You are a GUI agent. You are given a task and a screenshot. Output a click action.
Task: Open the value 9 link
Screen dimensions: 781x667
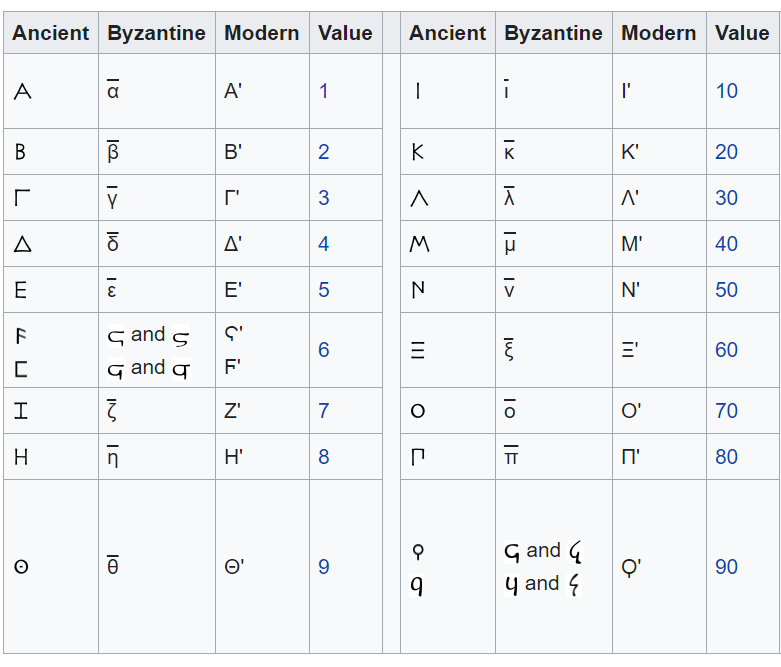[324, 567]
